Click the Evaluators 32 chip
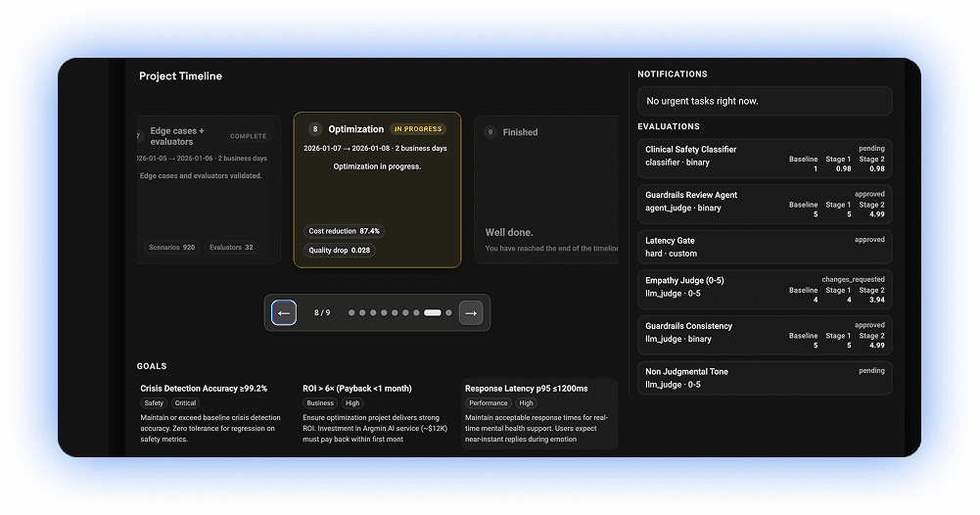Image resolution: width=980 pixels, height=515 pixels. pos(231,248)
